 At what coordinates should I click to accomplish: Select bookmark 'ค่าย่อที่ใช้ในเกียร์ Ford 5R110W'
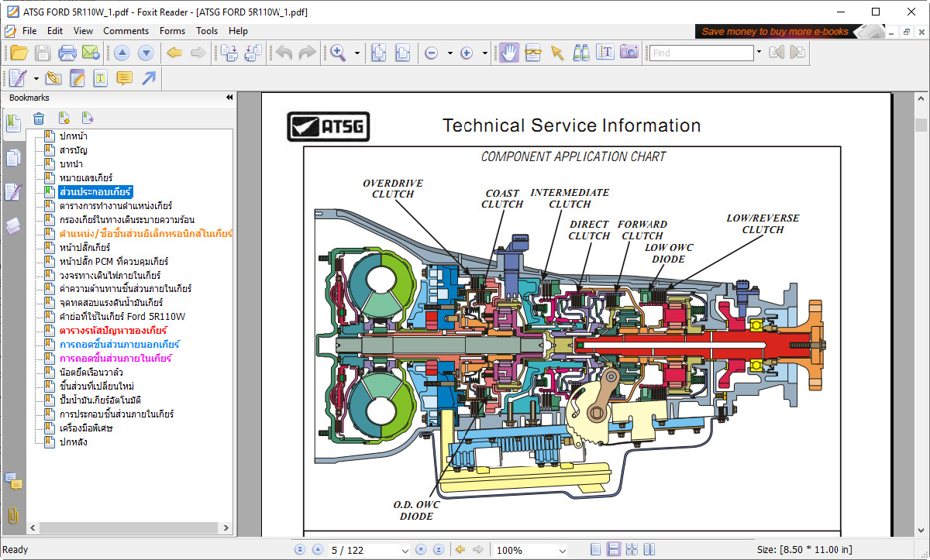point(122,317)
